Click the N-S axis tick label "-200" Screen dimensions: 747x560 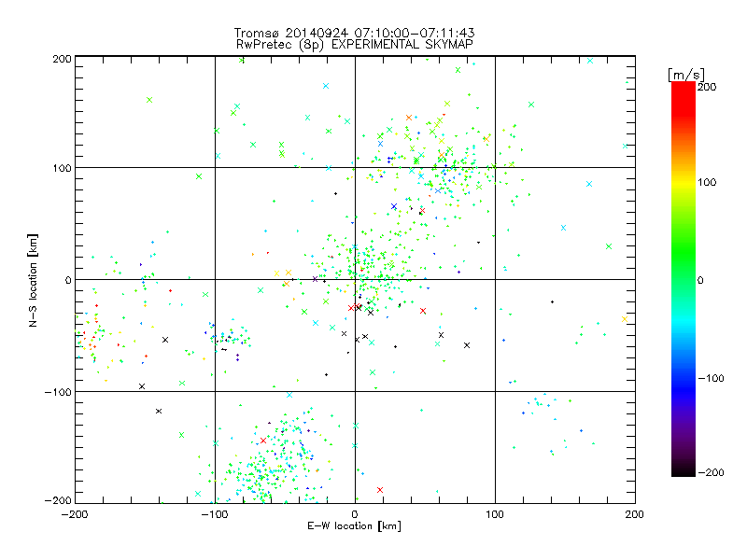pyautogui.click(x=58, y=500)
